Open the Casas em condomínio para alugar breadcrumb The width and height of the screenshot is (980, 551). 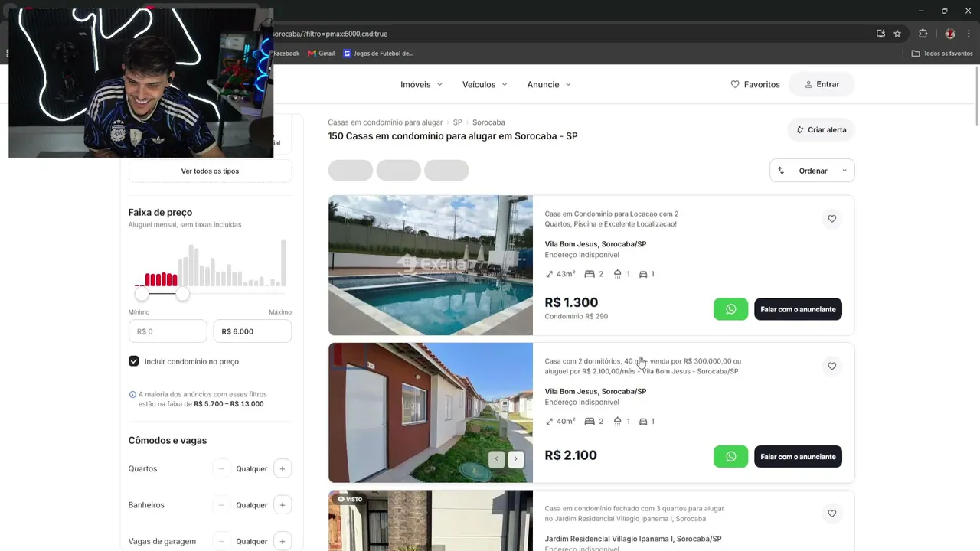(385, 122)
